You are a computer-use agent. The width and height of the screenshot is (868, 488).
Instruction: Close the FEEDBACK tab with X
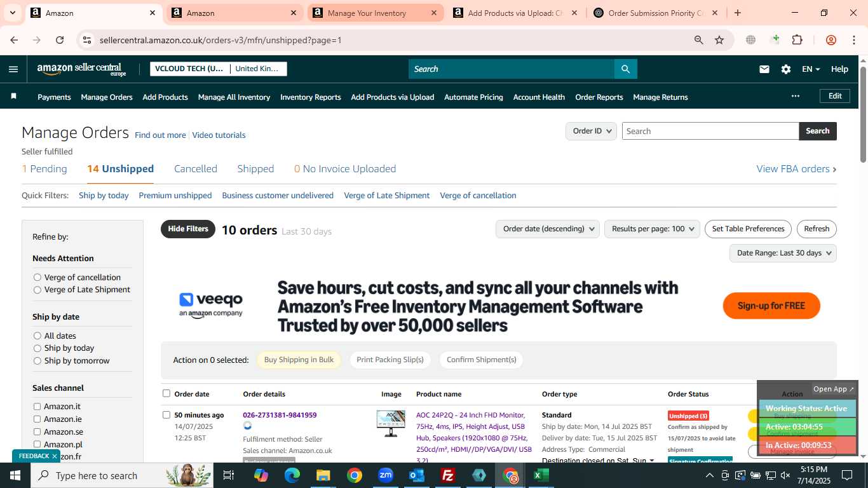tap(55, 456)
